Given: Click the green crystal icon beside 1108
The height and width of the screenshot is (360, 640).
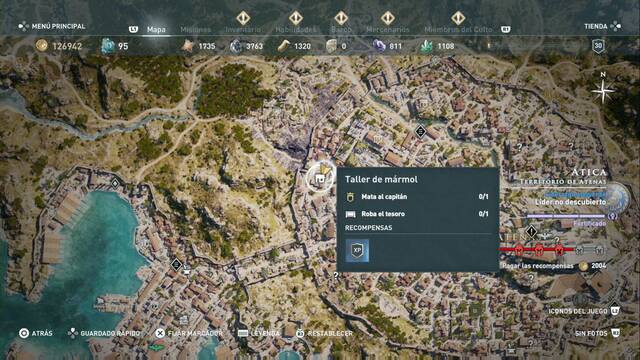Looking at the screenshot, I should click(x=427, y=46).
